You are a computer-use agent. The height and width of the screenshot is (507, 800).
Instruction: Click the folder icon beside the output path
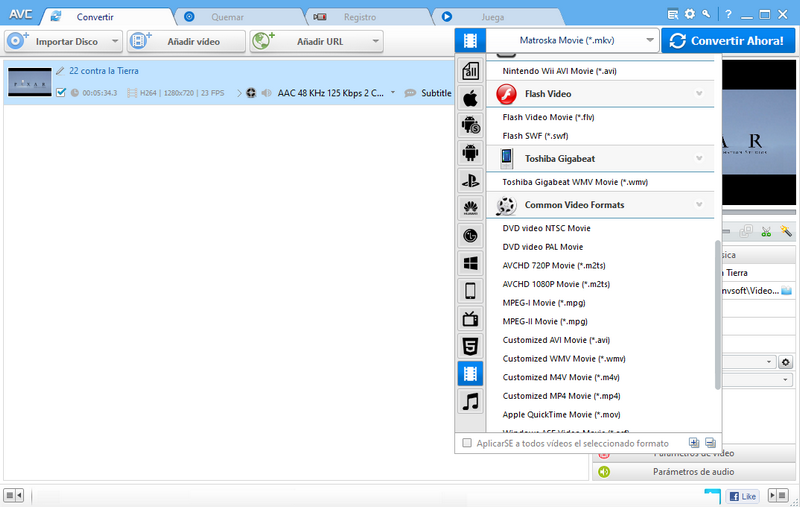pyautogui.click(x=786, y=291)
